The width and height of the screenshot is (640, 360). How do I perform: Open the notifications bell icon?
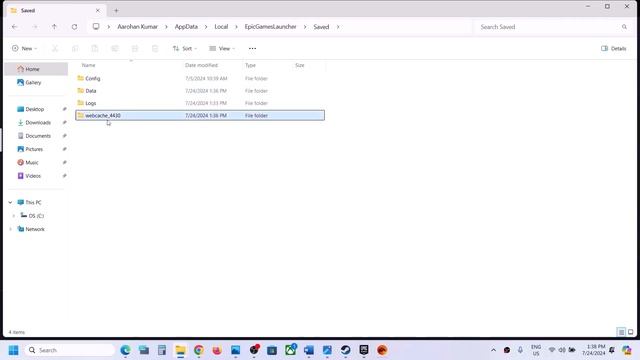pyautogui.click(x=611, y=350)
